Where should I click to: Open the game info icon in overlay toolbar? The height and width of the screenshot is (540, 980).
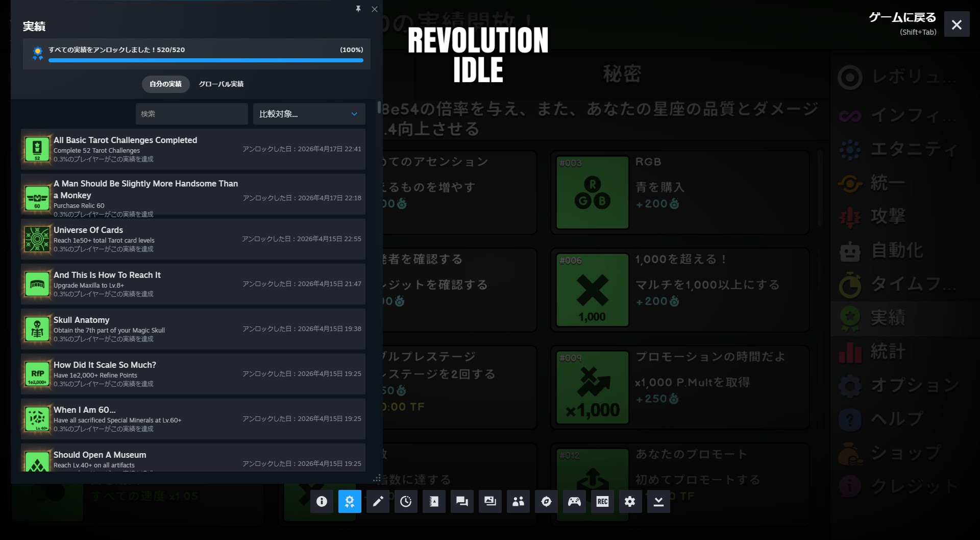coord(322,501)
